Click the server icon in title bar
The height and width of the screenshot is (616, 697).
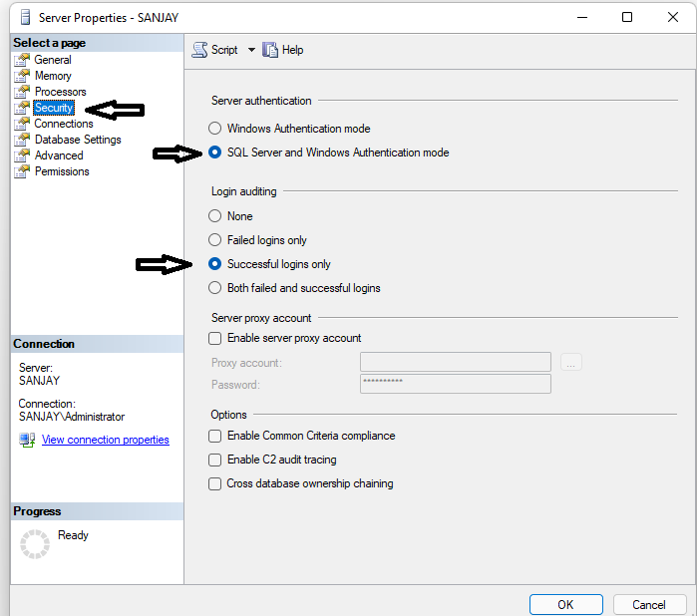click(x=26, y=17)
